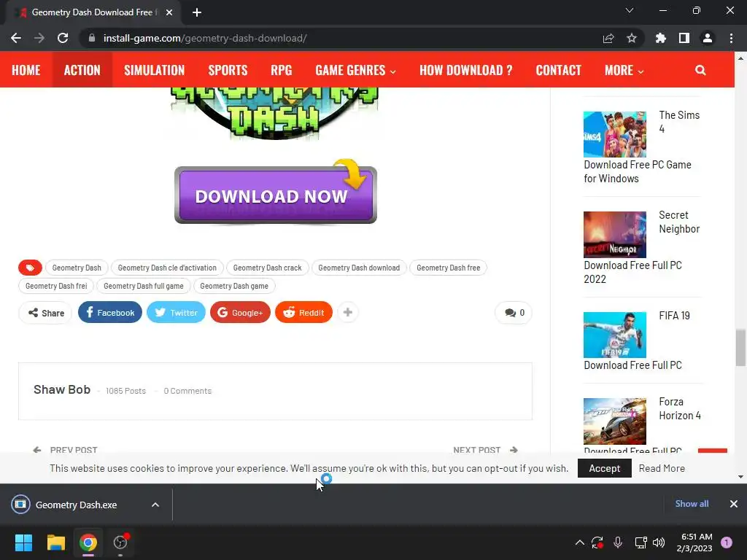Open the Shaw Bob author link

62,389
